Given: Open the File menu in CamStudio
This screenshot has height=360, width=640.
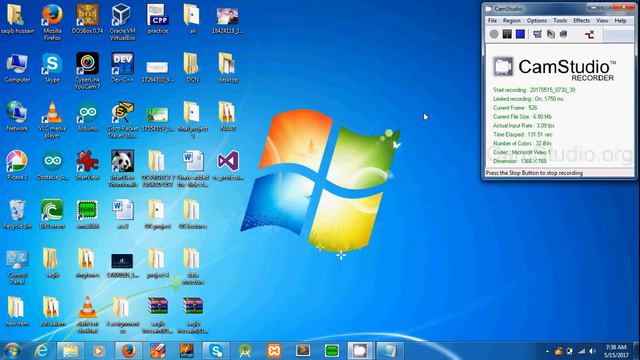Looking at the screenshot, I should [492, 20].
